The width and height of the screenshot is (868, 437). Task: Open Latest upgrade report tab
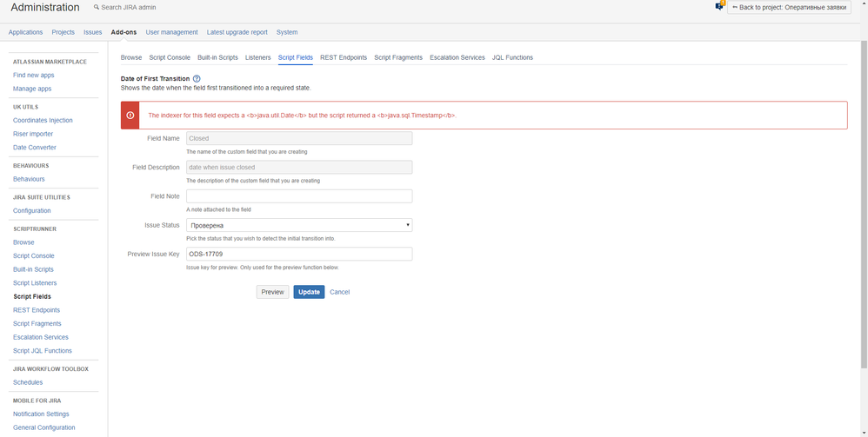point(237,32)
